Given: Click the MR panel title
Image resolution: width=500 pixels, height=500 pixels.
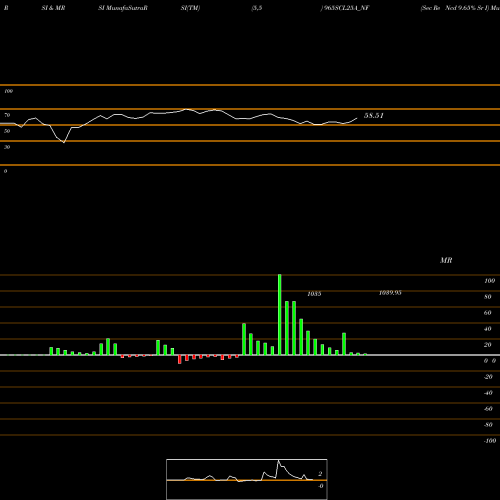Looking at the screenshot, I should point(446,260).
